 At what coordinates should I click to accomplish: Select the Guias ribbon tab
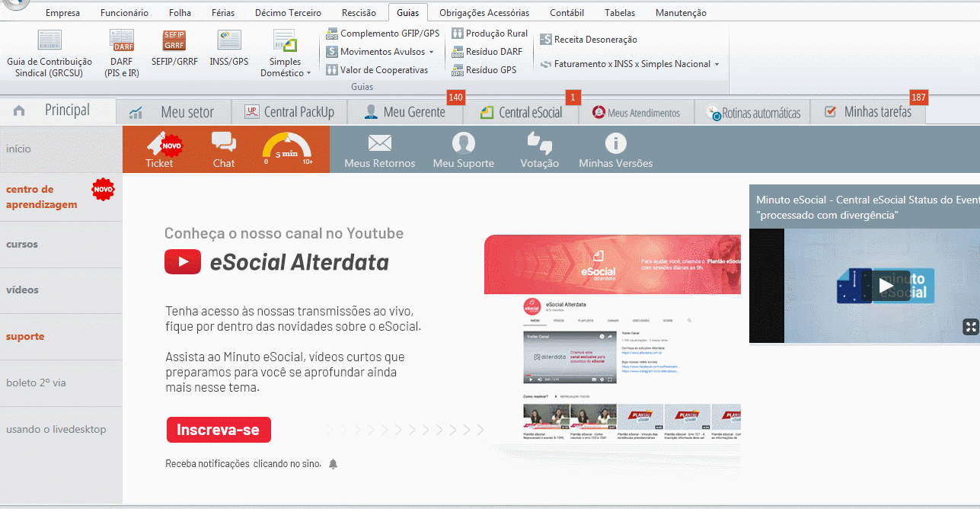(408, 13)
